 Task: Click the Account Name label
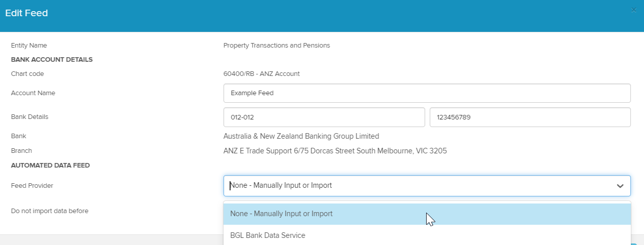tap(33, 93)
